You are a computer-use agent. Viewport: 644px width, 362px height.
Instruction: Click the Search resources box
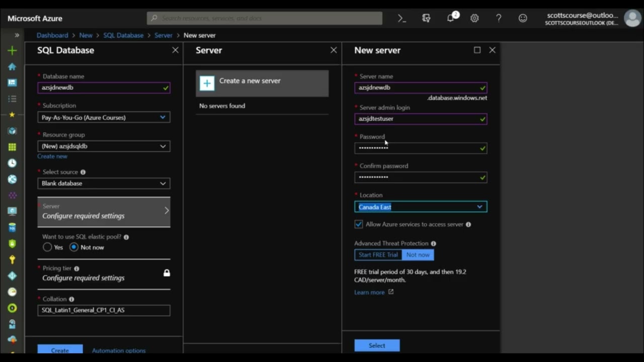[x=265, y=18]
